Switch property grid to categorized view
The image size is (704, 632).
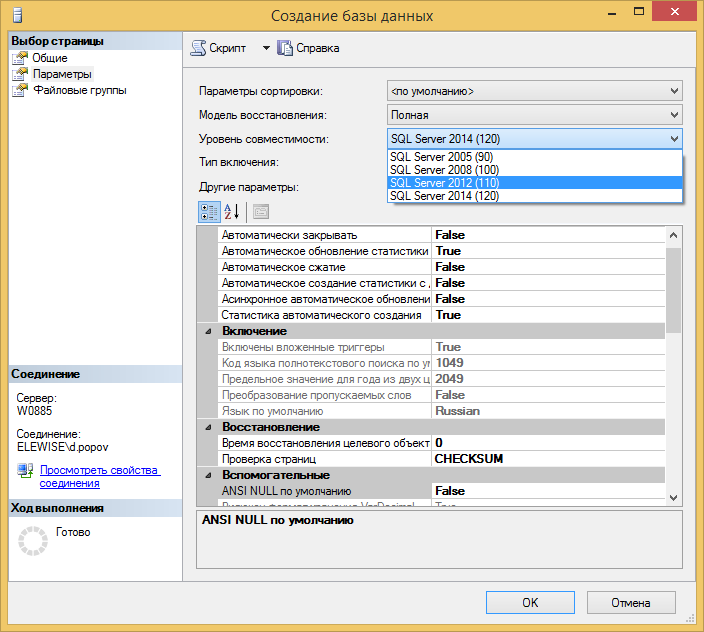click(209, 211)
